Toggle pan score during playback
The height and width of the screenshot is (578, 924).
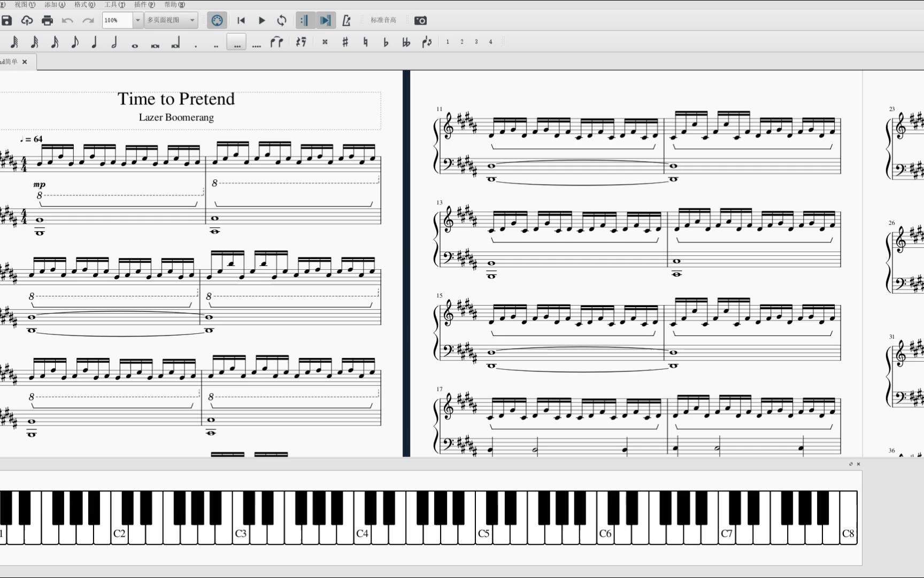point(325,20)
